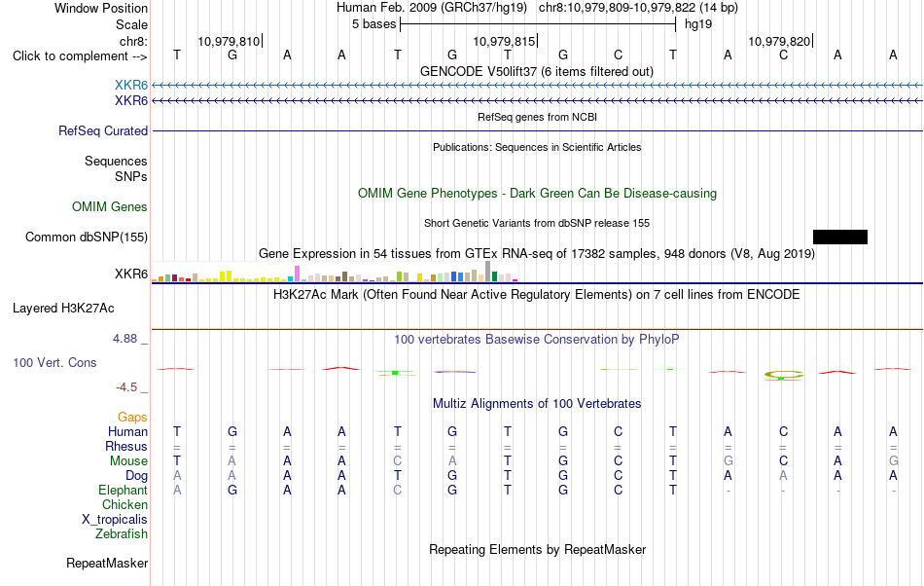Click the 10,979,820 ruler position

coord(779,41)
